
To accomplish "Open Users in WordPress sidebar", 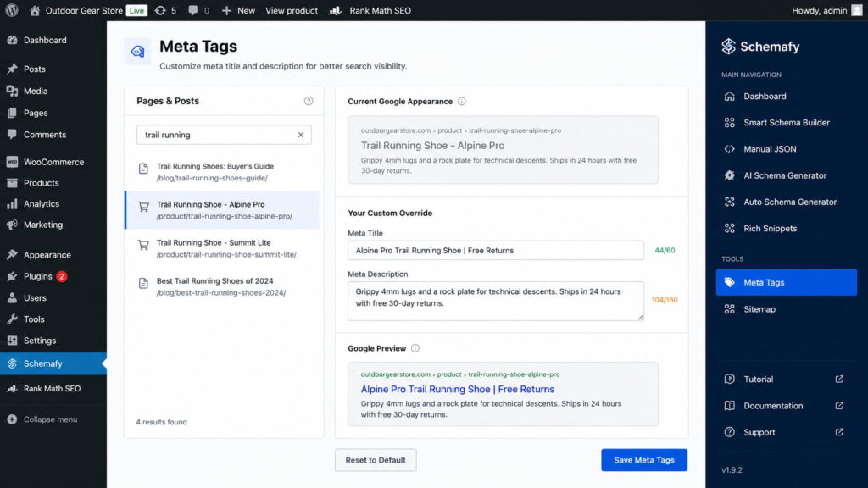I will coord(53,297).
